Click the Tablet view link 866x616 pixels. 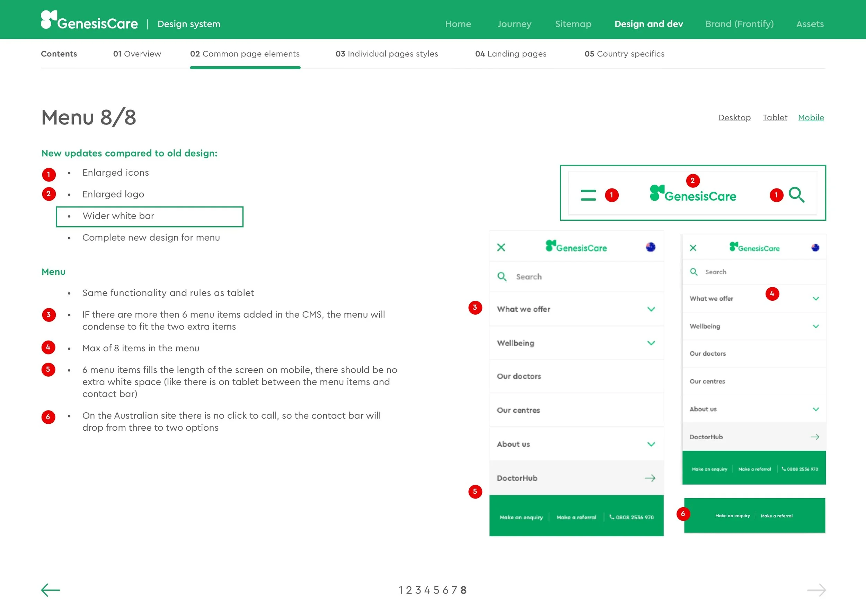click(775, 117)
